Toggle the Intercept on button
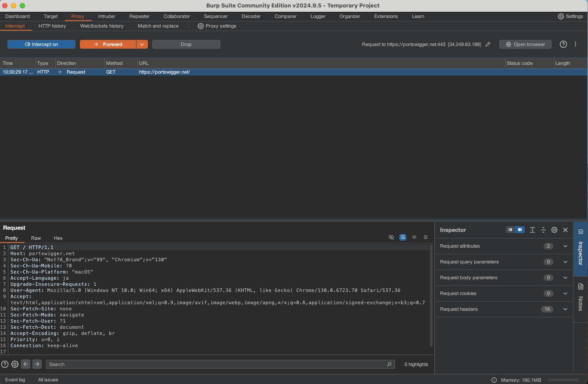The width and height of the screenshot is (588, 384). point(41,44)
